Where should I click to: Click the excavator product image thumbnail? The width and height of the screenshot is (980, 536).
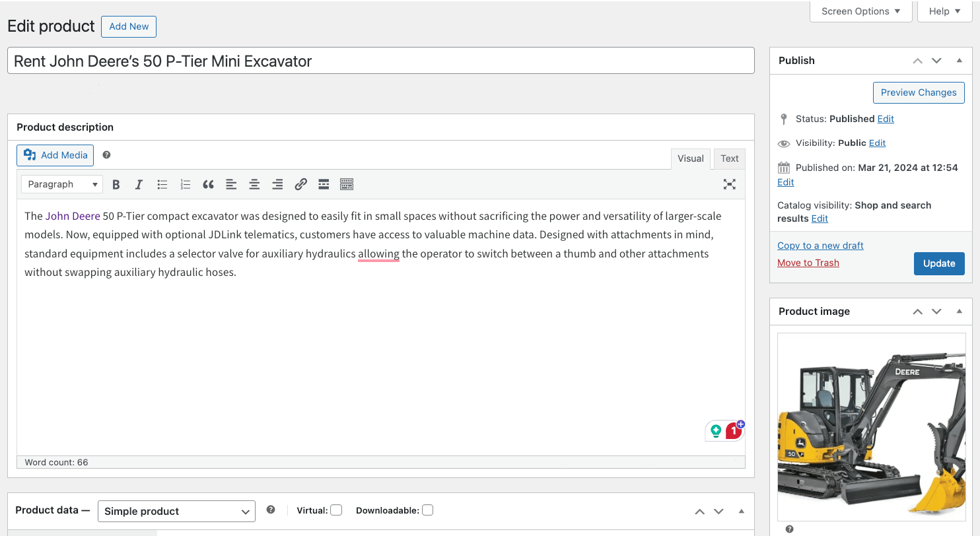pos(871,427)
